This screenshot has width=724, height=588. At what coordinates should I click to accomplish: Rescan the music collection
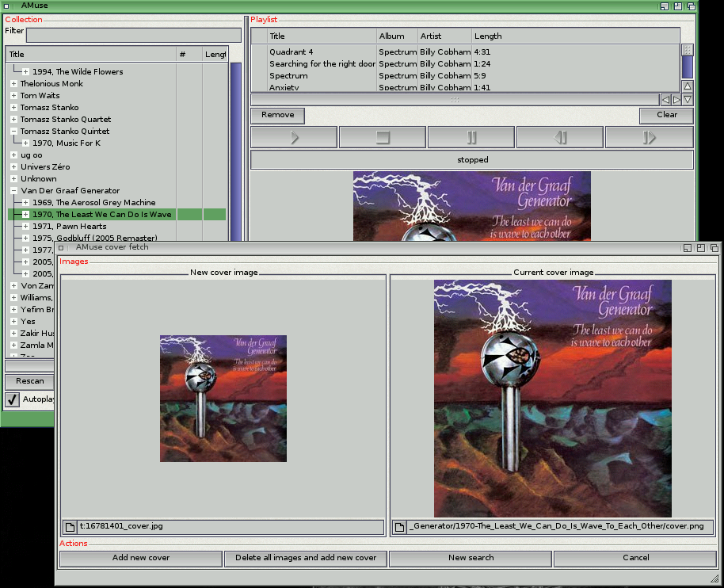(x=30, y=381)
